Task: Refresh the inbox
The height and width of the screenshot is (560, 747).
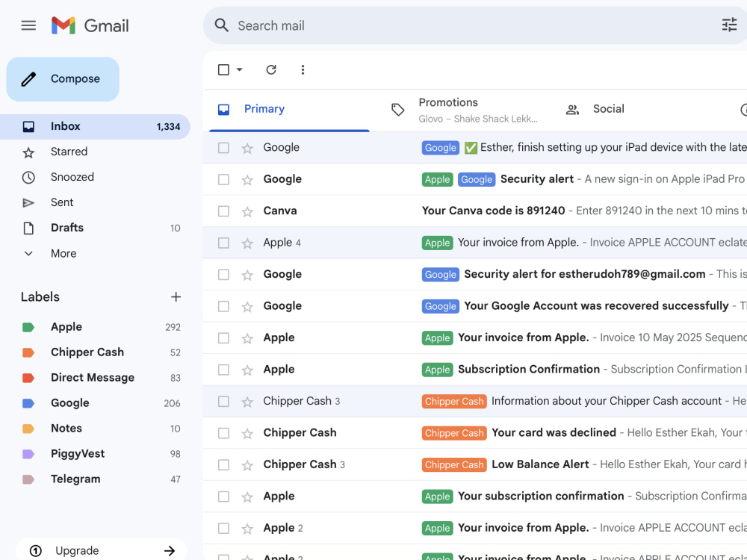Action: [271, 70]
